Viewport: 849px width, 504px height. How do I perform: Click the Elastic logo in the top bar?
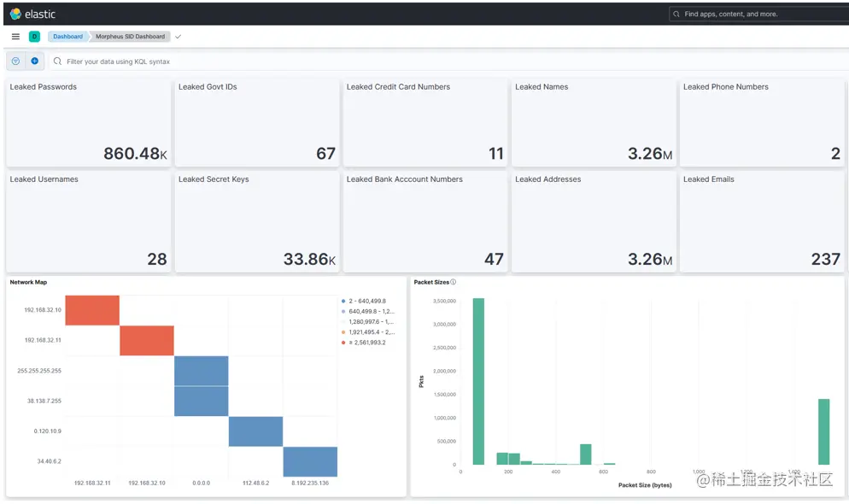pyautogui.click(x=32, y=14)
